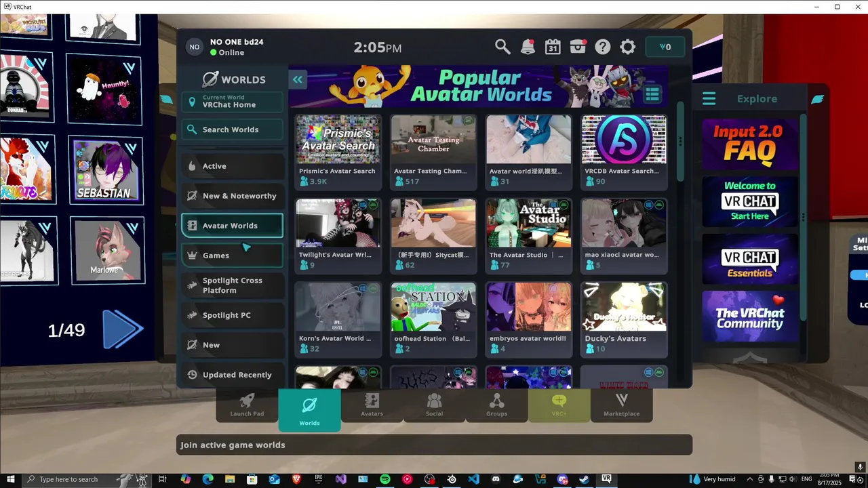Open the Steam icon in the taskbar

pyautogui.click(x=584, y=479)
